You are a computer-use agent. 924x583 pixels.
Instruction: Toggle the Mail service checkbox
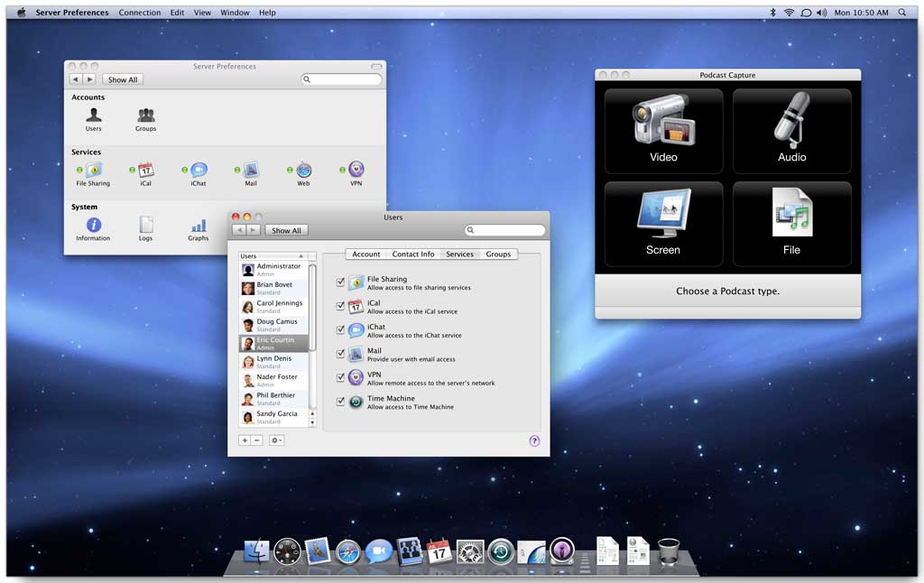(340, 354)
